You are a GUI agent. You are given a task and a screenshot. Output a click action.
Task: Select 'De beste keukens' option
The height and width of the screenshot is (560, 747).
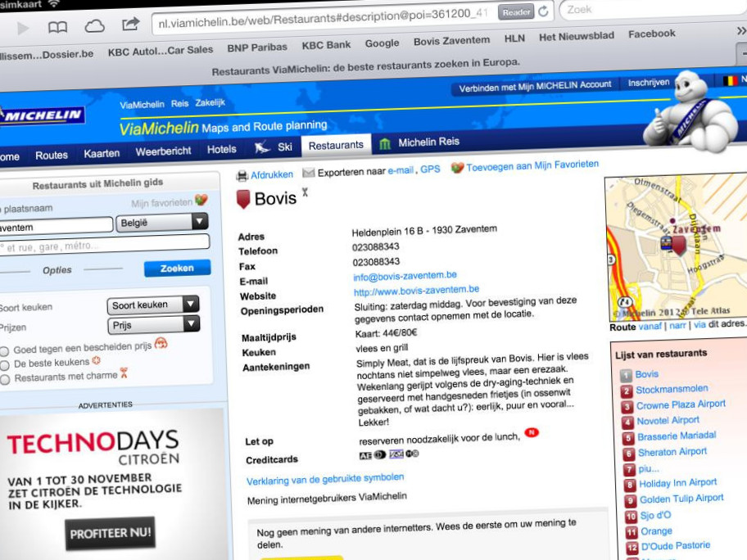[5, 364]
